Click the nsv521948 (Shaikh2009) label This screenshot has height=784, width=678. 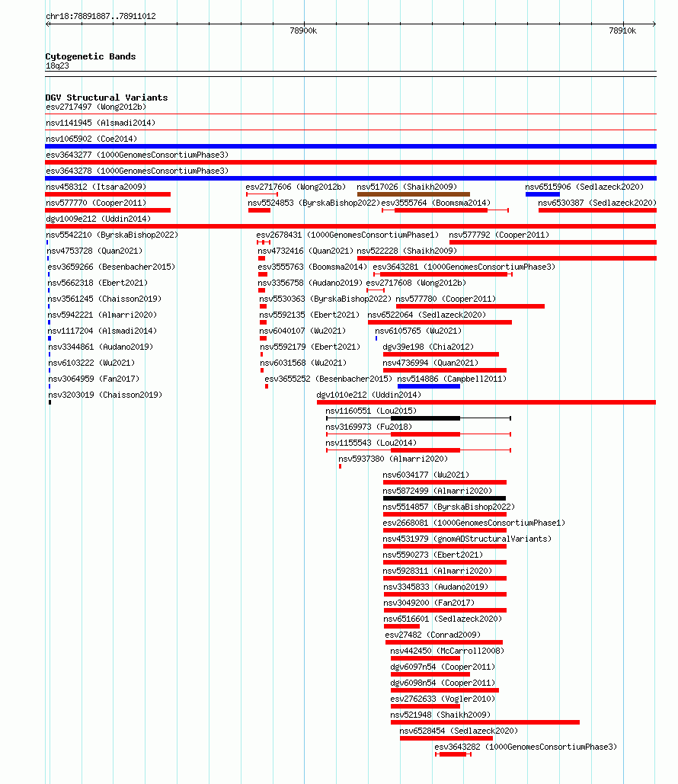click(x=440, y=715)
